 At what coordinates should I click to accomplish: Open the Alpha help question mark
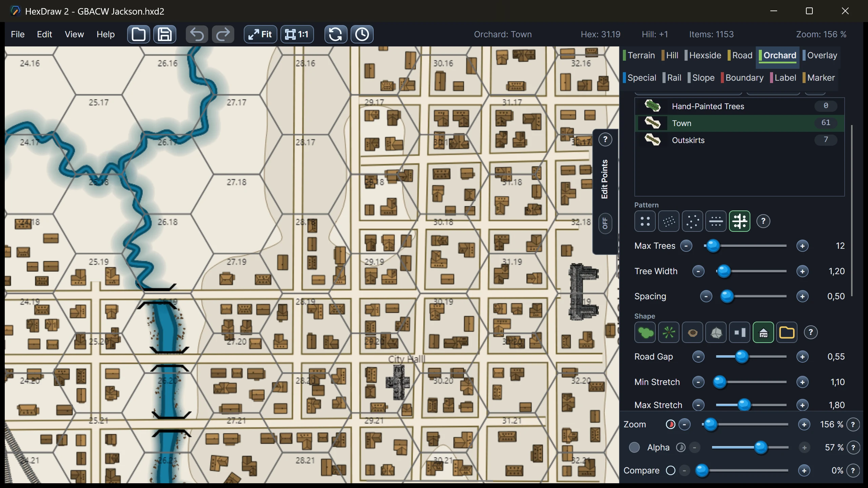[853, 448]
